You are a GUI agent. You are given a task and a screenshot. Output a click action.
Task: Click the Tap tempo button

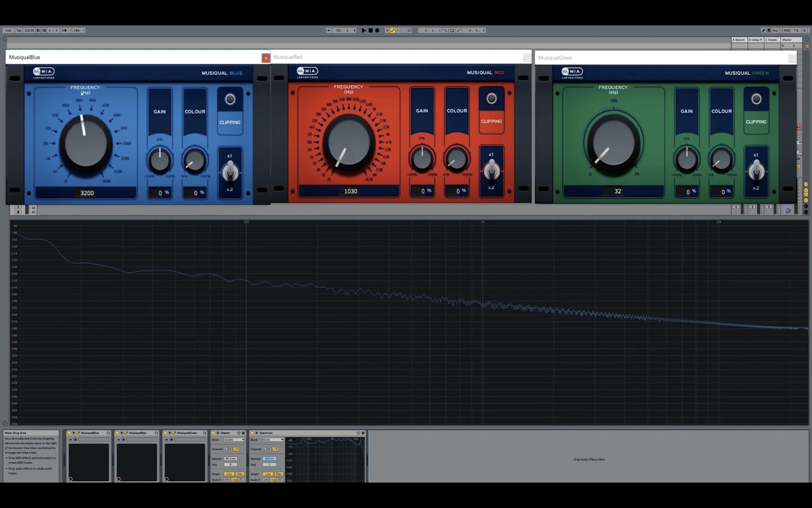[x=19, y=30]
